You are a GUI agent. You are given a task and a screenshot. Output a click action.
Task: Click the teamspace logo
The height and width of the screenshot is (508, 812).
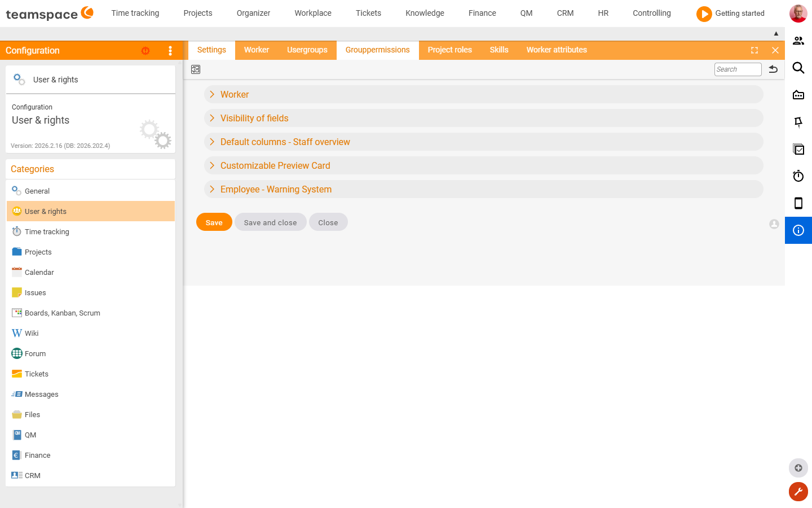(x=50, y=13)
